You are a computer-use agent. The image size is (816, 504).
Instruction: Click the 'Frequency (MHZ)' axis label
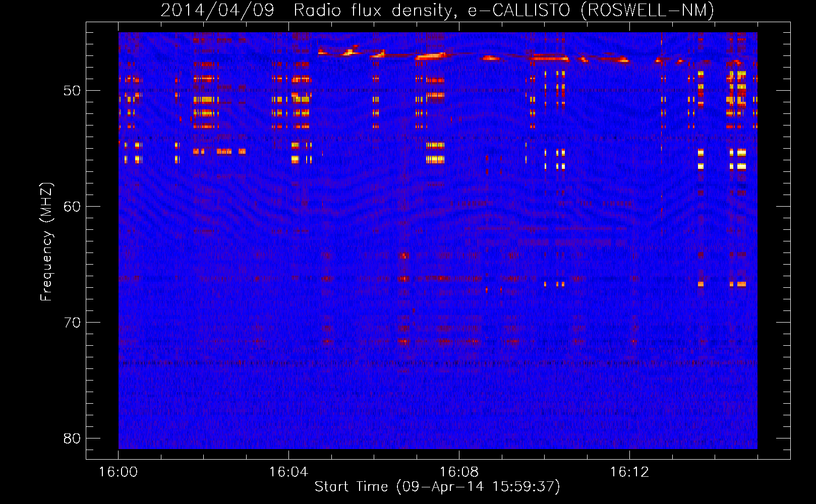tap(46, 242)
